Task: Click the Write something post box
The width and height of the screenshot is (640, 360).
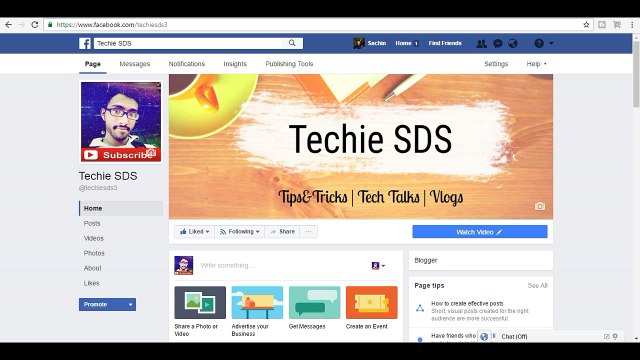Action: pyautogui.click(x=227, y=265)
